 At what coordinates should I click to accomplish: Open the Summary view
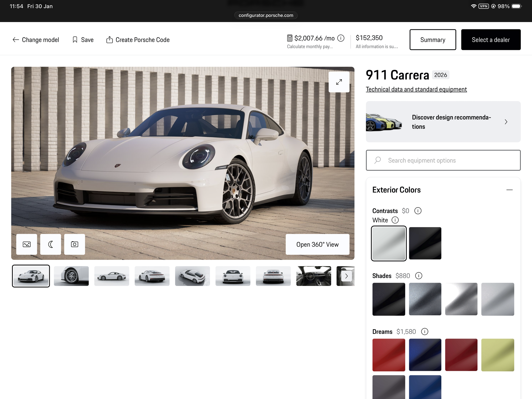[433, 40]
